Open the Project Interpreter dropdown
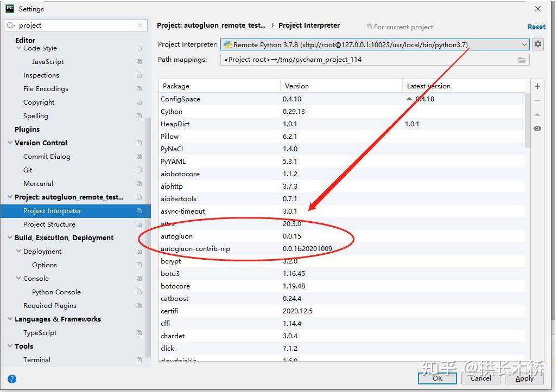 (x=524, y=44)
